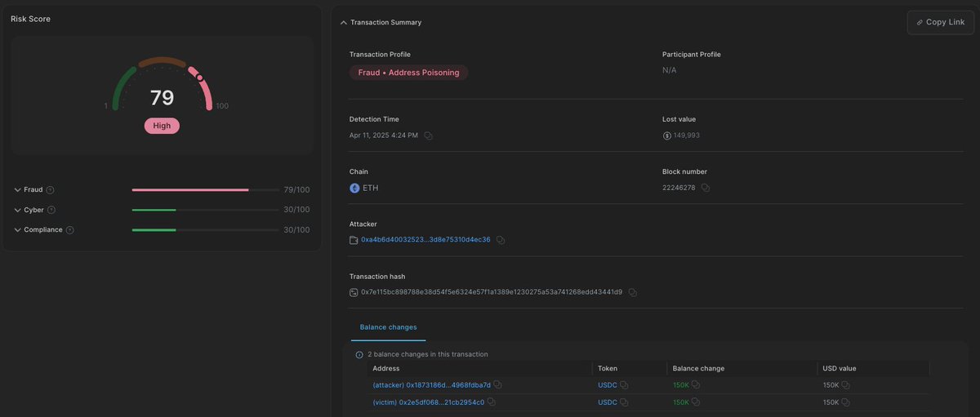This screenshot has width=980, height=417.
Task: Click the Fraud • Address Poisoning badge
Action: 408,73
